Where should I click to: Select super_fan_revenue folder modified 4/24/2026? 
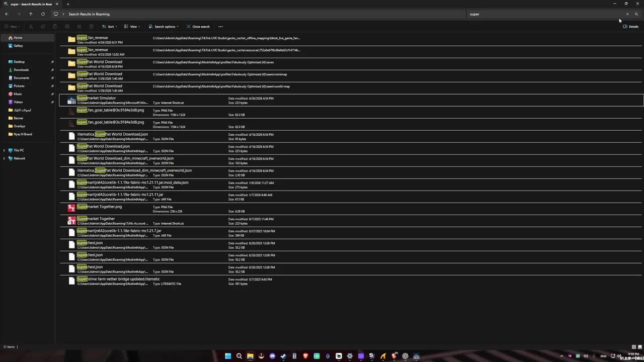tap(351, 40)
